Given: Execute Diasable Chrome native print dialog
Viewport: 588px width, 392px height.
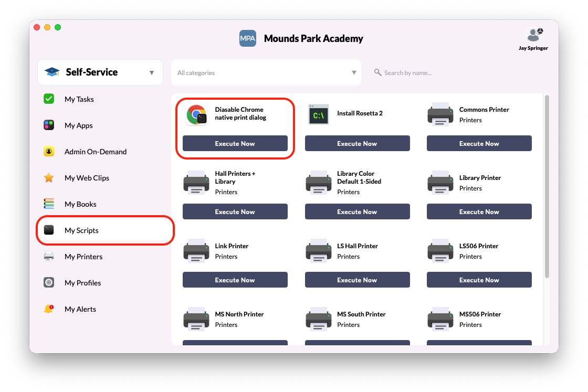Looking at the screenshot, I should (x=235, y=144).
